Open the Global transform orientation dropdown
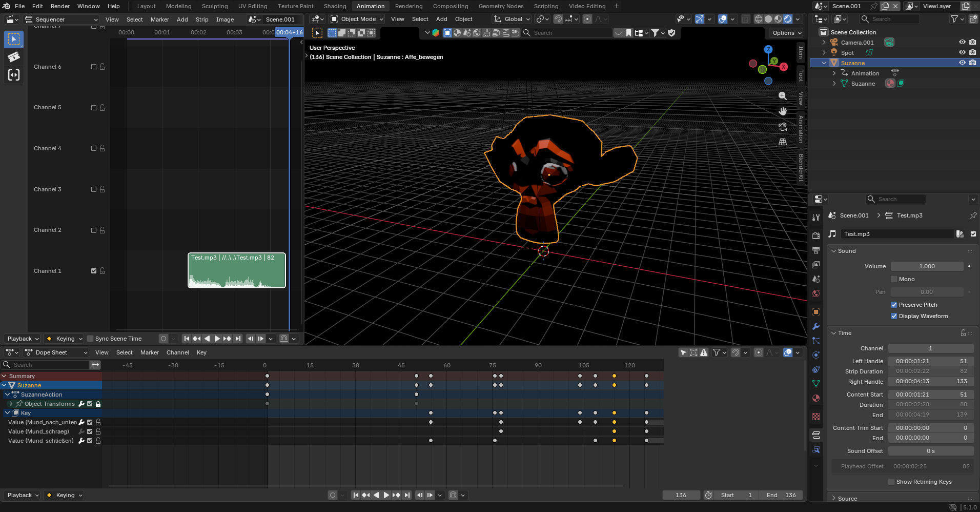The height and width of the screenshot is (512, 980). 511,19
